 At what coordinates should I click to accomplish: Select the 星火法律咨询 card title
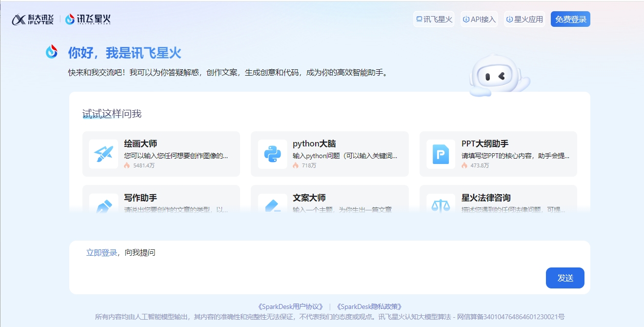[x=486, y=198]
